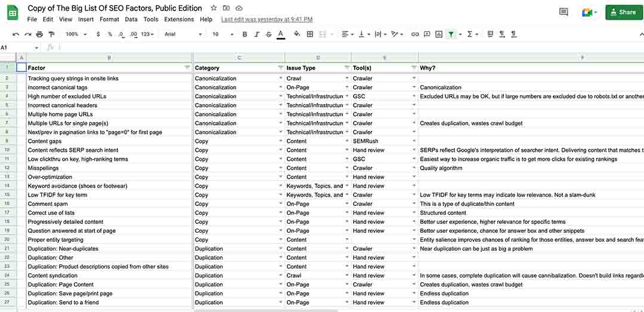Format as currency with the dollar icon

(x=98, y=35)
